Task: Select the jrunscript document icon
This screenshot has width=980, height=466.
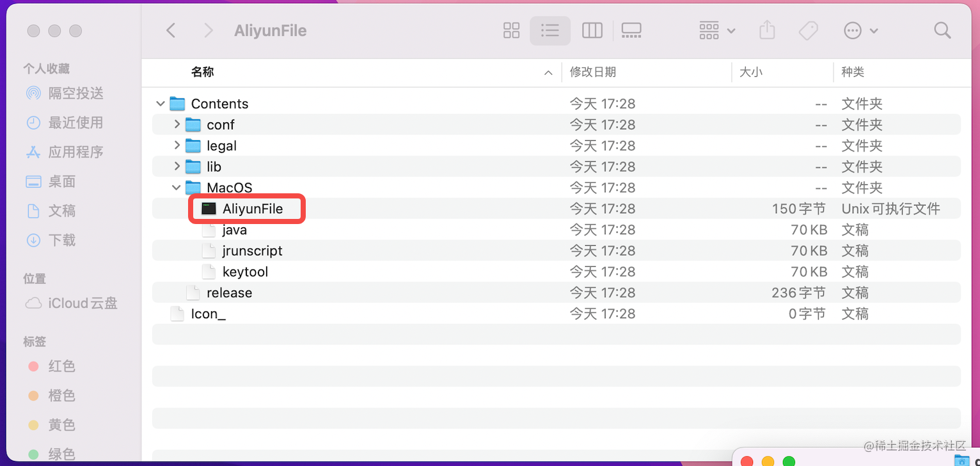Action: click(209, 251)
